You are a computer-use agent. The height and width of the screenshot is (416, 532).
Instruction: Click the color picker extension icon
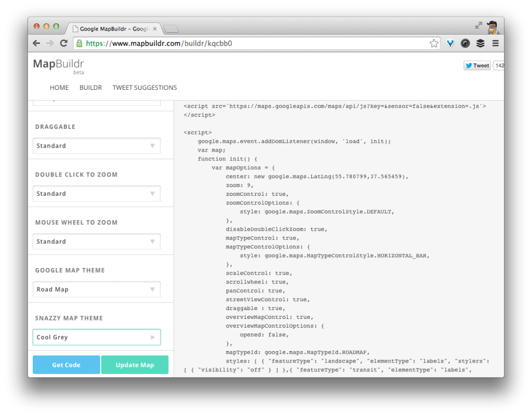(x=465, y=43)
